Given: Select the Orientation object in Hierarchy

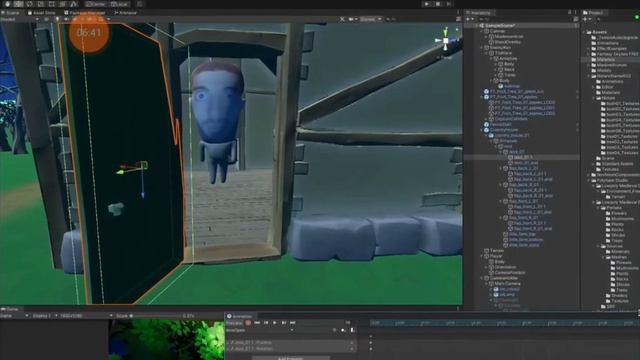Looking at the screenshot, I should coord(505,267).
